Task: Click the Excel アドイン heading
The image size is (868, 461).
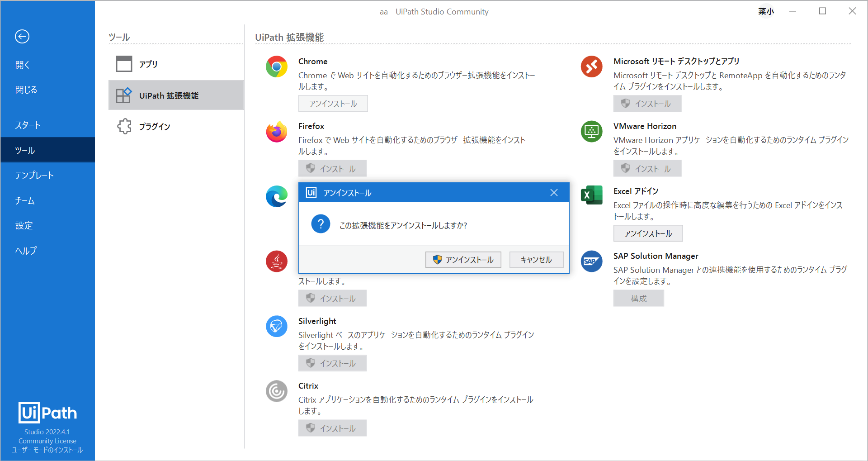Action: pyautogui.click(x=636, y=191)
